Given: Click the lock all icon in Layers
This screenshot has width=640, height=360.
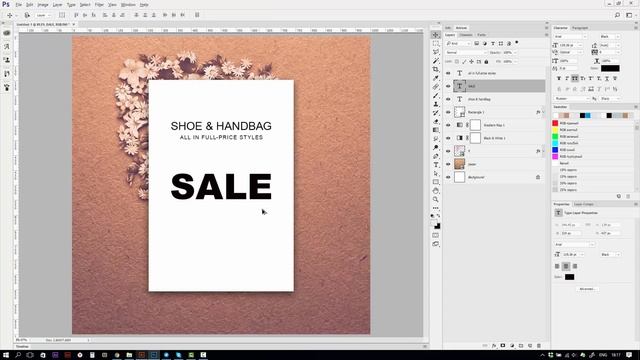Looking at the screenshot, I should pos(486,62).
